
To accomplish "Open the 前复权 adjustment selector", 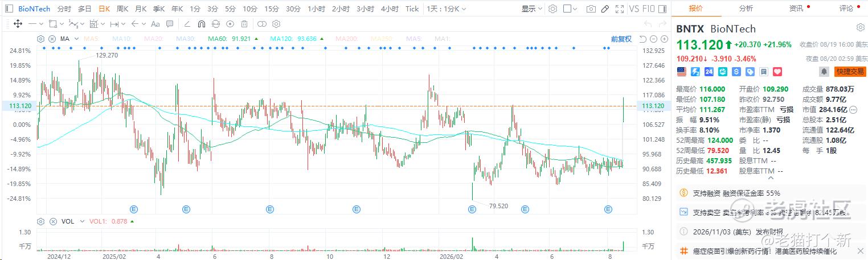I will [621, 39].
